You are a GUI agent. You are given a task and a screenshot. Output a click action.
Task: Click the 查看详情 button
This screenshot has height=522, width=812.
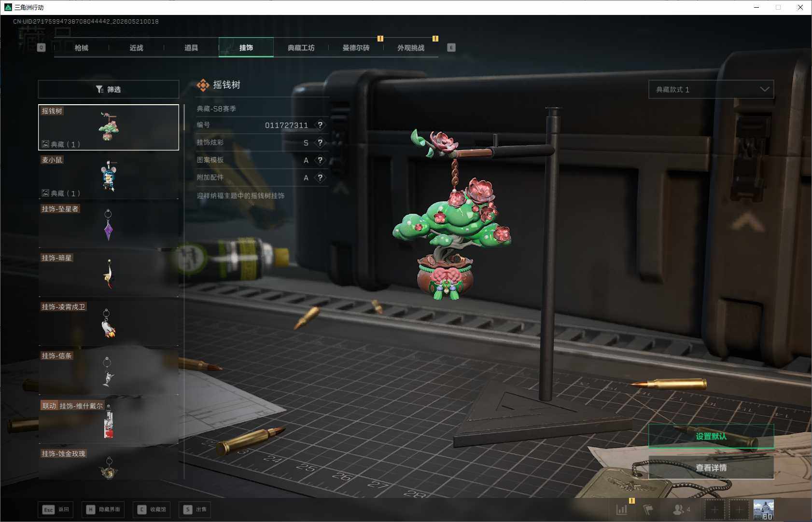(711, 467)
